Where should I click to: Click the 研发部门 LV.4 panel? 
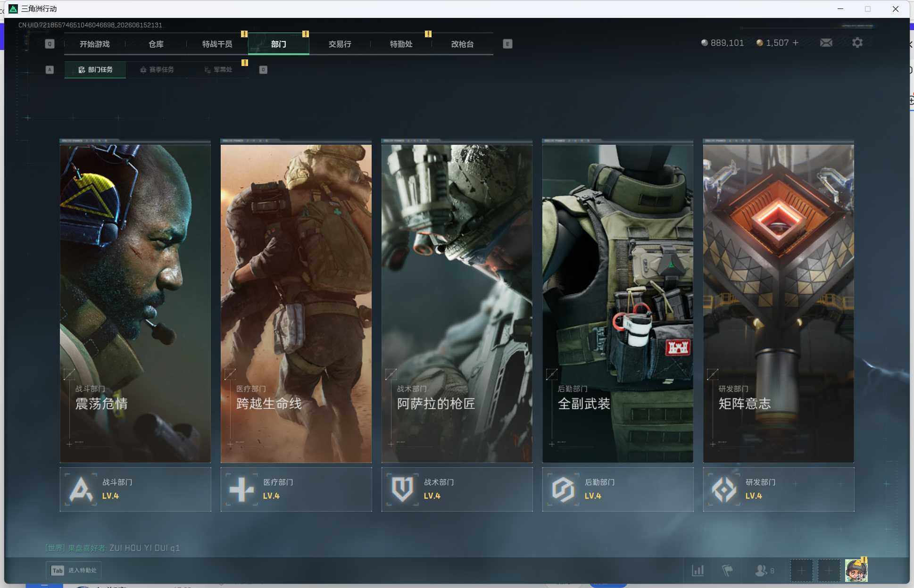tap(779, 489)
